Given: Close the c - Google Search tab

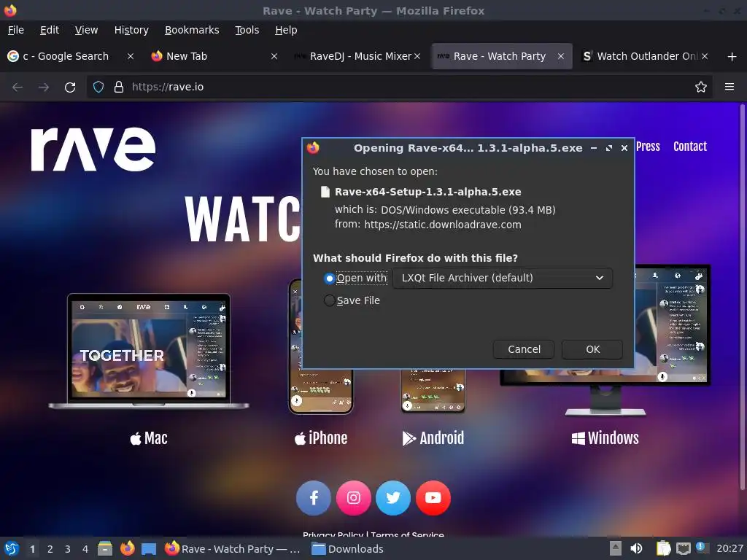Looking at the screenshot, I should click(x=130, y=56).
